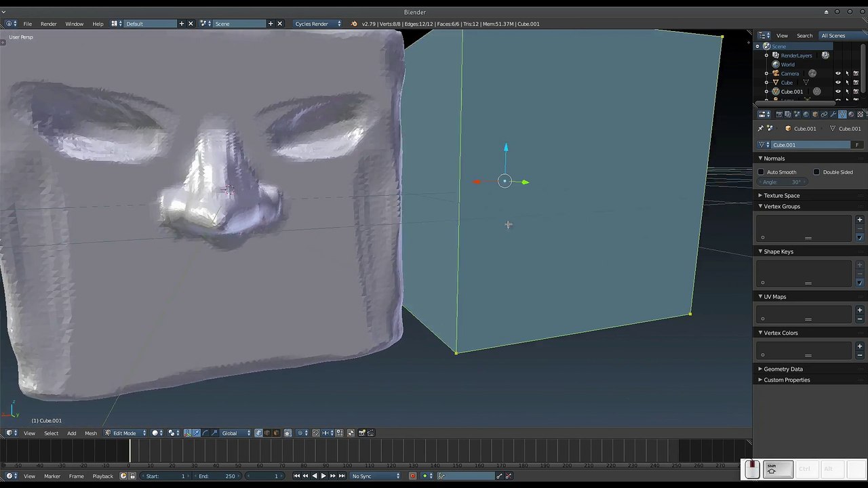Toggle renderability for Cube.001

click(856, 91)
